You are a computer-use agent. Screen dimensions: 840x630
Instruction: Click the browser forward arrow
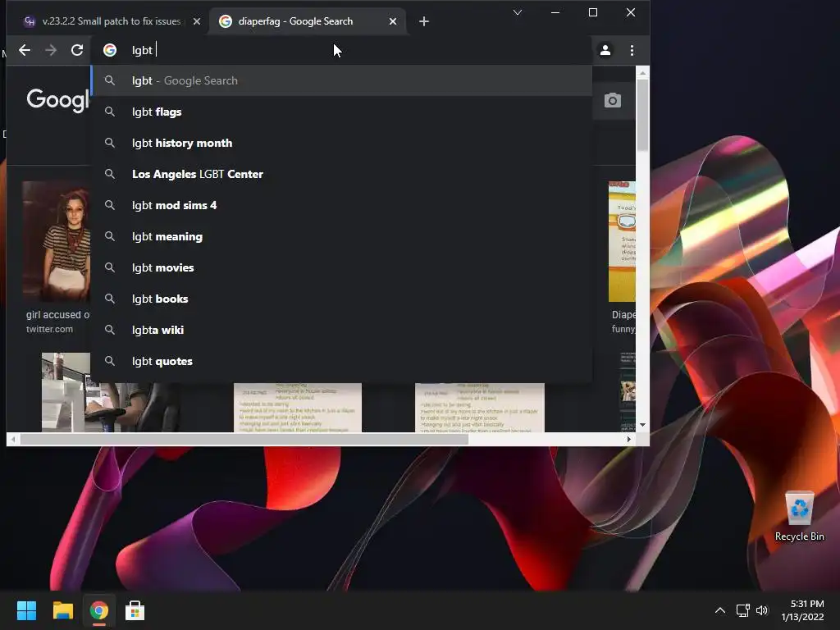coord(51,50)
